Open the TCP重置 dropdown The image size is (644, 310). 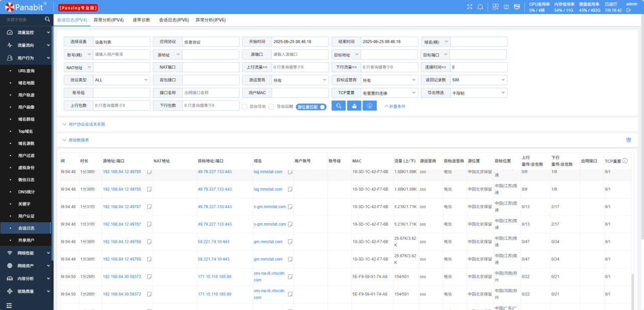(389, 93)
